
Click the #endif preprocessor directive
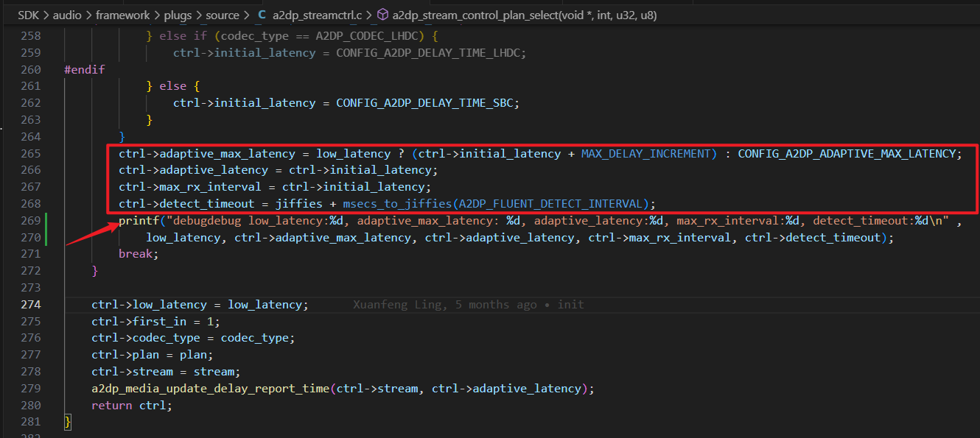85,69
